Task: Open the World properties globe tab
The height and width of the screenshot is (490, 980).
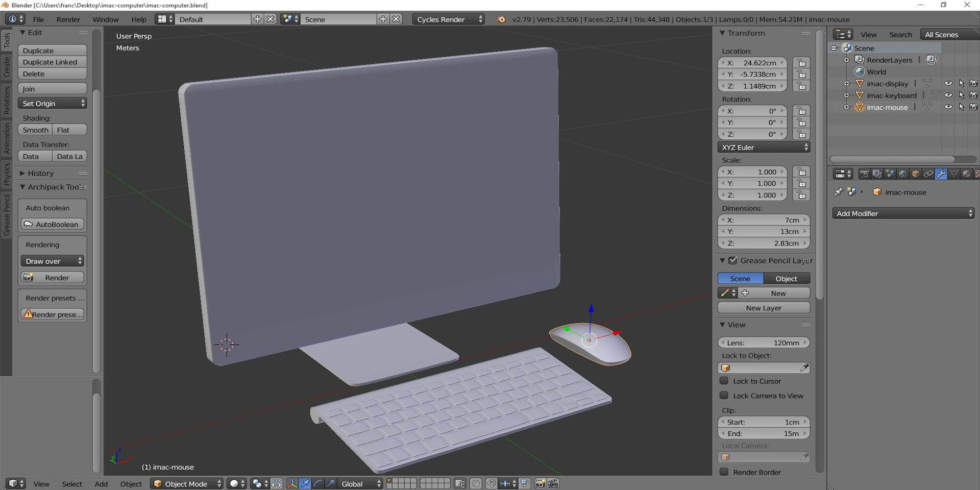Action: pyautogui.click(x=902, y=174)
